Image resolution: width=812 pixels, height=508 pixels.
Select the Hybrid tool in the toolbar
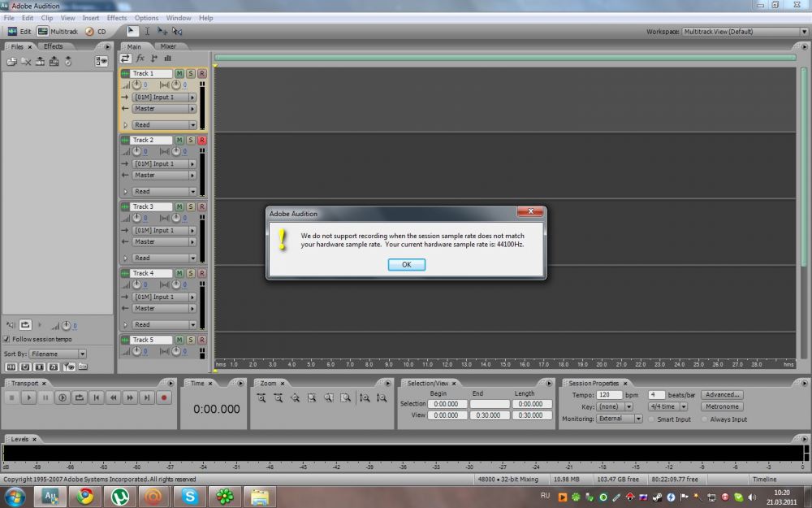(132, 31)
